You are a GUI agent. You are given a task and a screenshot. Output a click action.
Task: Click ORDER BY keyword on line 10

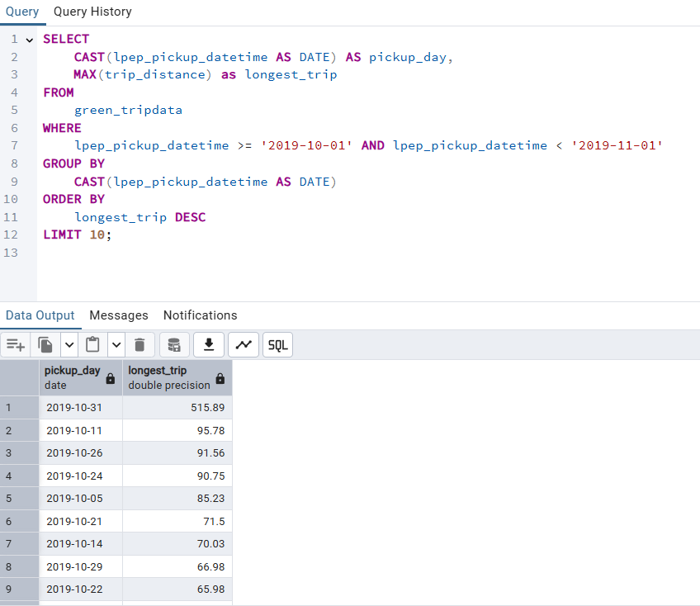[73, 199]
